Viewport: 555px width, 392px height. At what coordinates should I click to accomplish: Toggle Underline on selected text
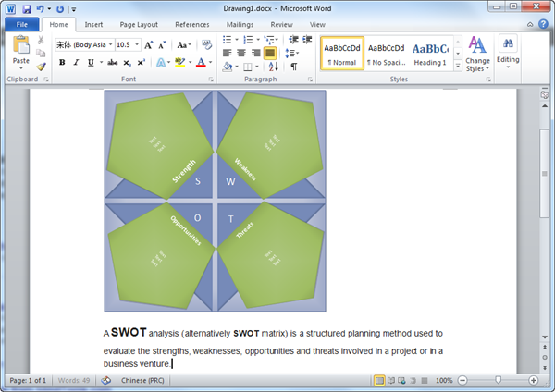click(x=89, y=63)
